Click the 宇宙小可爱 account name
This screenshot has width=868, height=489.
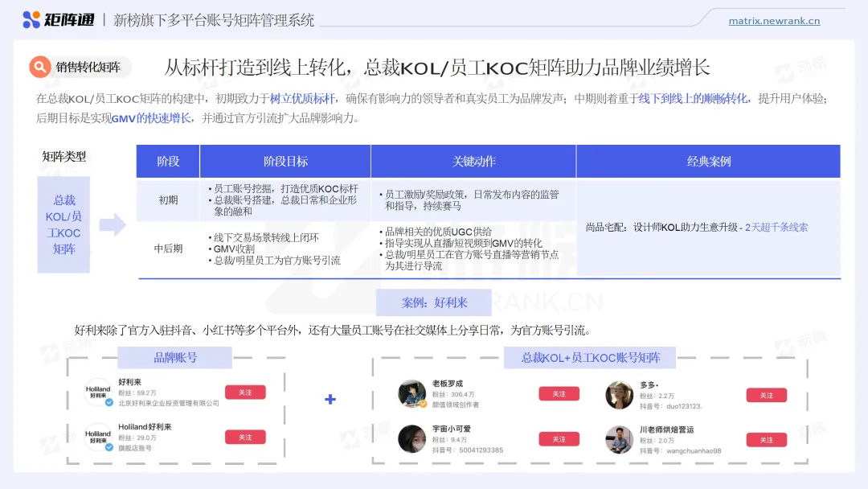pyautogui.click(x=451, y=429)
